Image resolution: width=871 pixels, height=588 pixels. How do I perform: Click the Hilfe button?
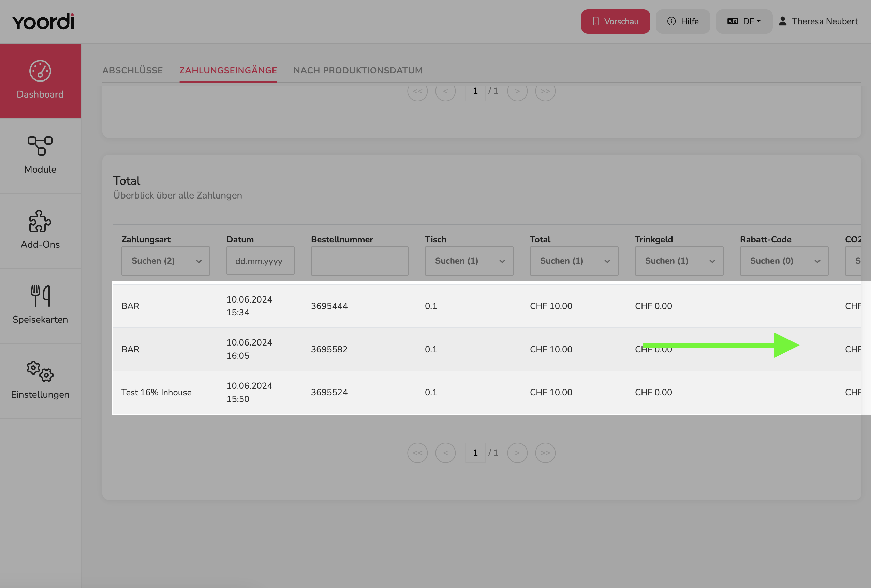[x=683, y=21]
